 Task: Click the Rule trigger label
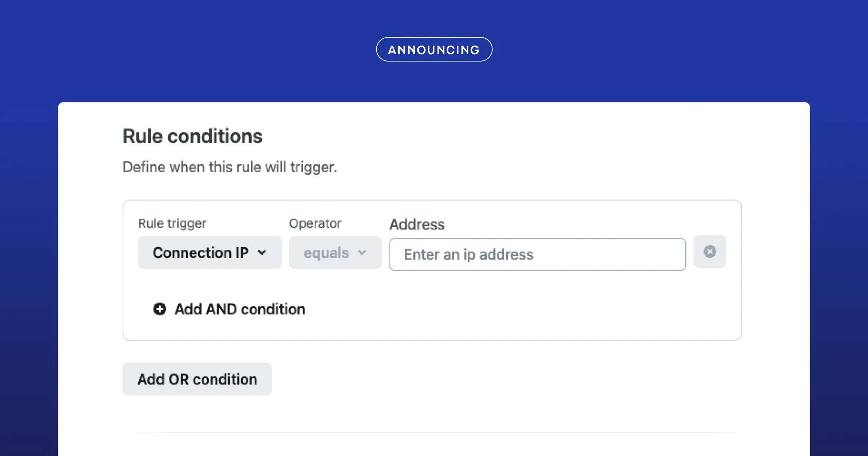click(x=172, y=223)
